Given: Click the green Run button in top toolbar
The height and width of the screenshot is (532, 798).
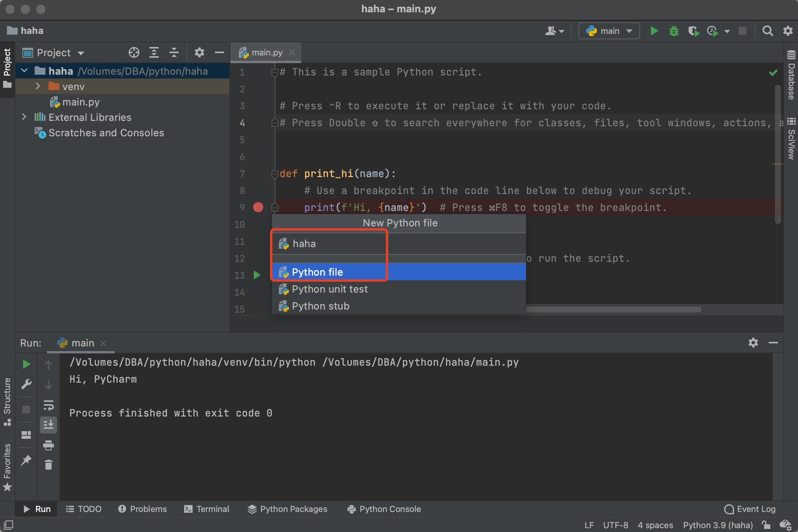Looking at the screenshot, I should [x=654, y=31].
